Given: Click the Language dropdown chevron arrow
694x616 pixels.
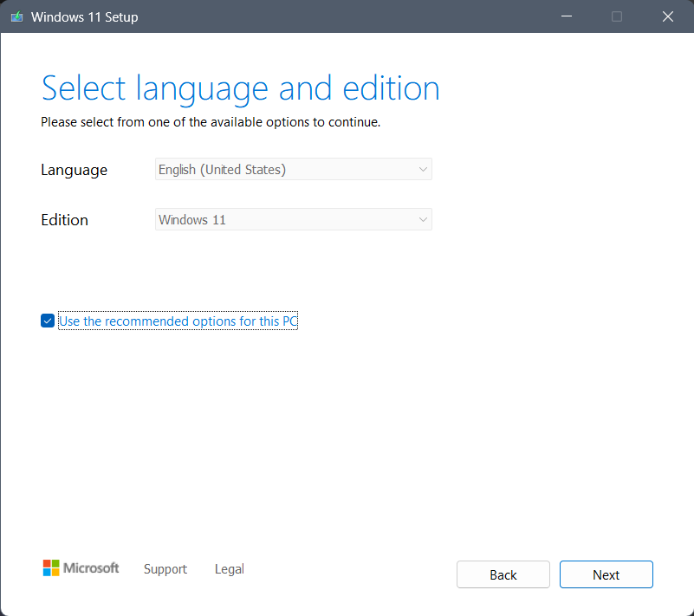Looking at the screenshot, I should click(422, 169).
